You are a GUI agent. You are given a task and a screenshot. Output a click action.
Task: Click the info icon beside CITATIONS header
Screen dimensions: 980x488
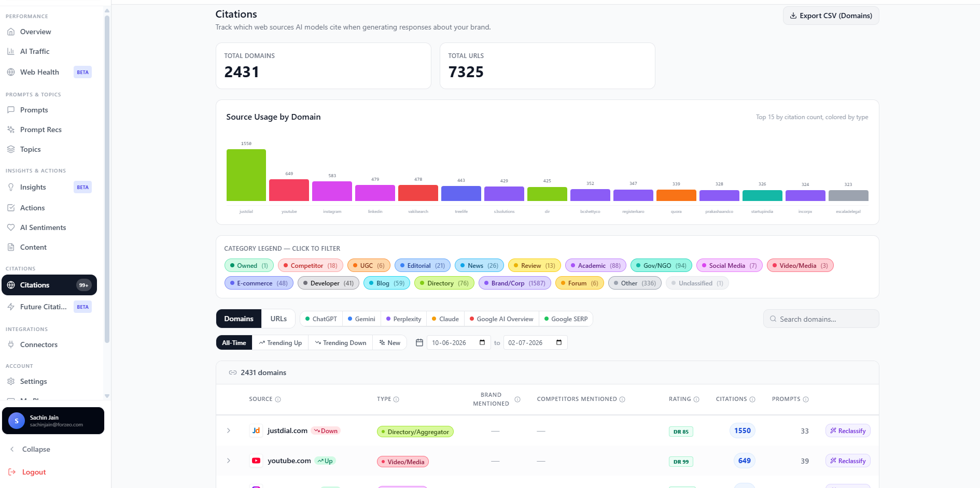752,399
